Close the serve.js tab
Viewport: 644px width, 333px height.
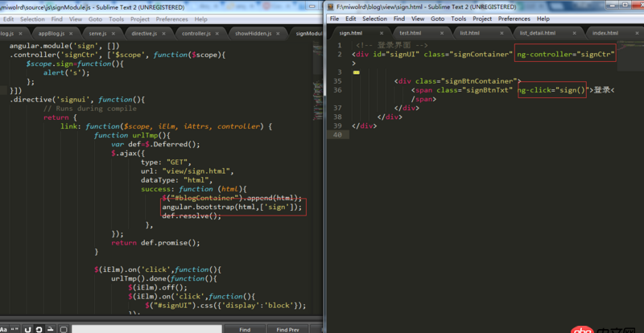(x=115, y=34)
